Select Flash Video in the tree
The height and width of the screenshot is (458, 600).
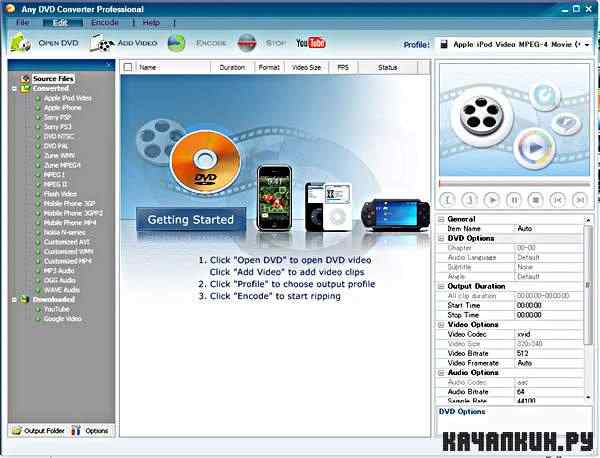[x=60, y=194]
